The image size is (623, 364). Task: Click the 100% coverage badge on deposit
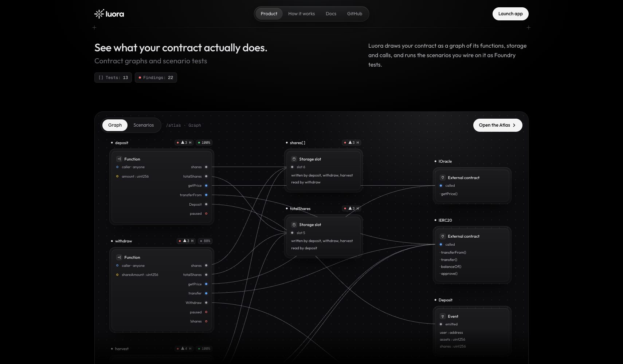pyautogui.click(x=204, y=143)
